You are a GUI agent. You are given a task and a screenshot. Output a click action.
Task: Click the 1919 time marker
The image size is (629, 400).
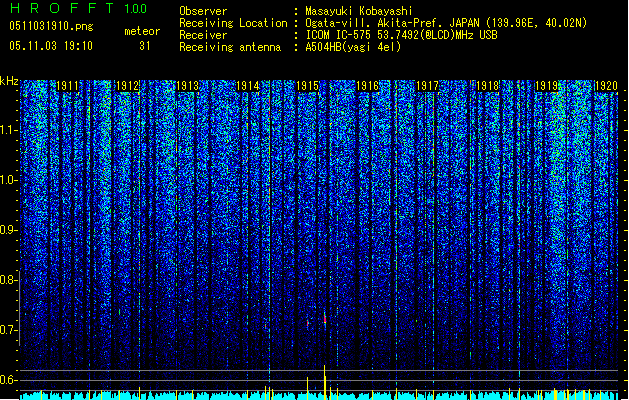[547, 86]
